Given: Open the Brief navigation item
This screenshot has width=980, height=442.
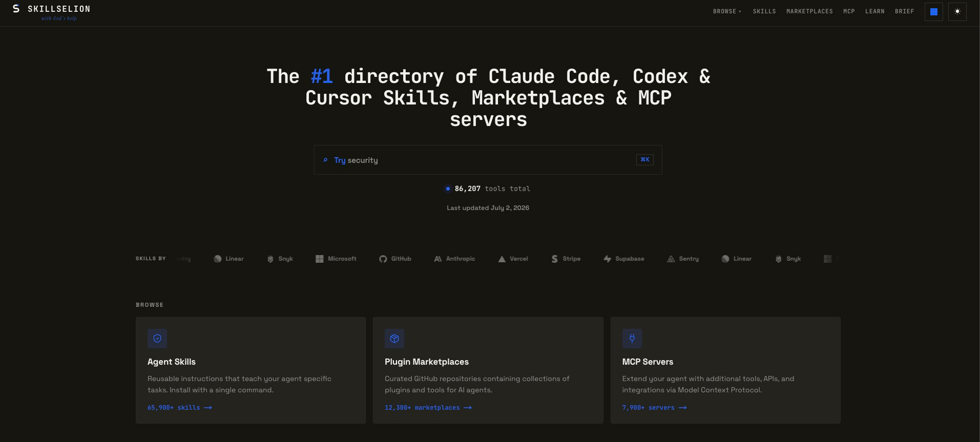Looking at the screenshot, I should (904, 11).
